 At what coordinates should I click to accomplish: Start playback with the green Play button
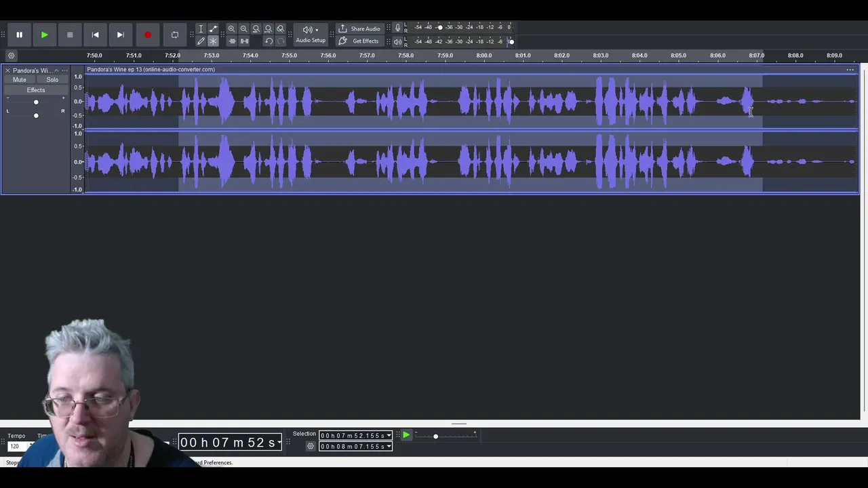pyautogui.click(x=44, y=35)
